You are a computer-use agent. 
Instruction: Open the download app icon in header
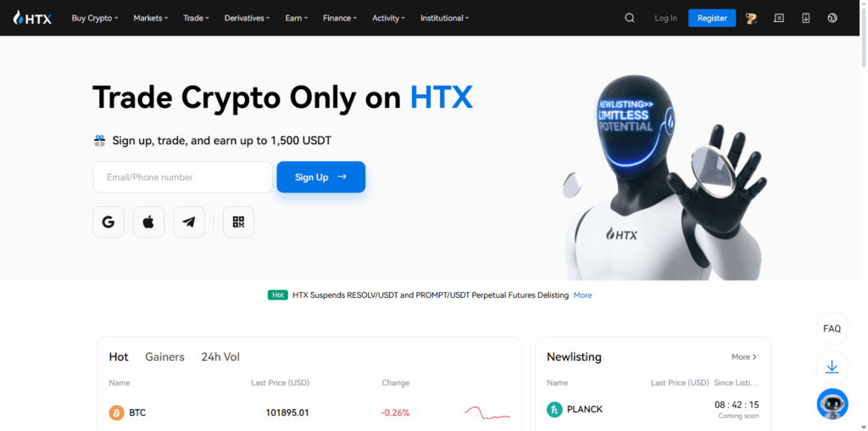[806, 18]
